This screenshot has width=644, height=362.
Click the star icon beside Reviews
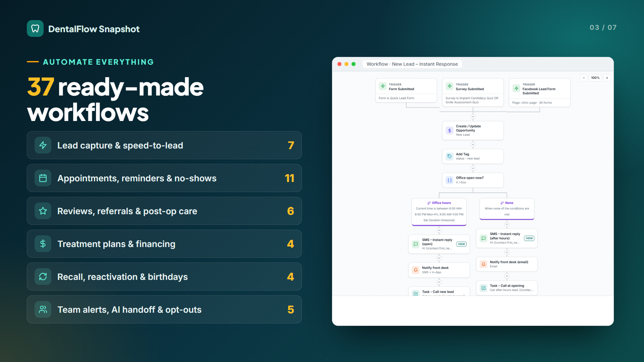43,211
